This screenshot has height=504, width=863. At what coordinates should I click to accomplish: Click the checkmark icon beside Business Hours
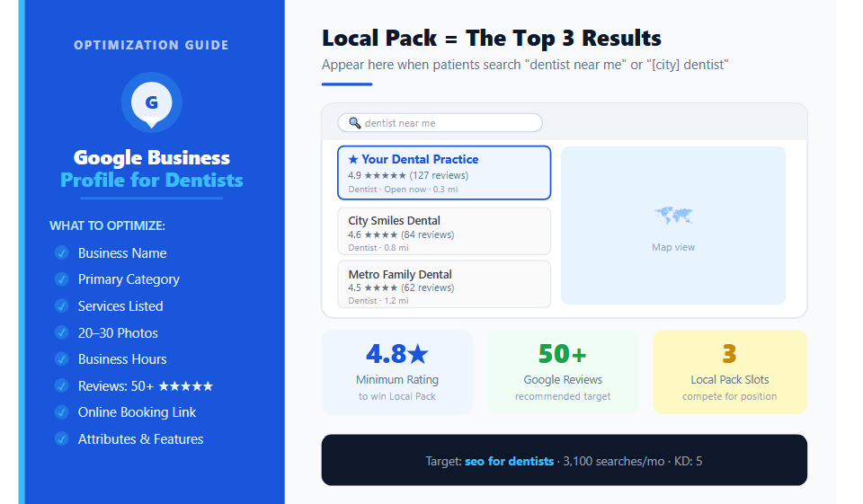62,359
